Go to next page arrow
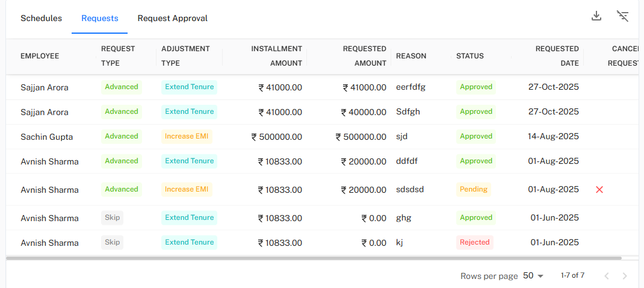This screenshot has height=288, width=644. [625, 276]
